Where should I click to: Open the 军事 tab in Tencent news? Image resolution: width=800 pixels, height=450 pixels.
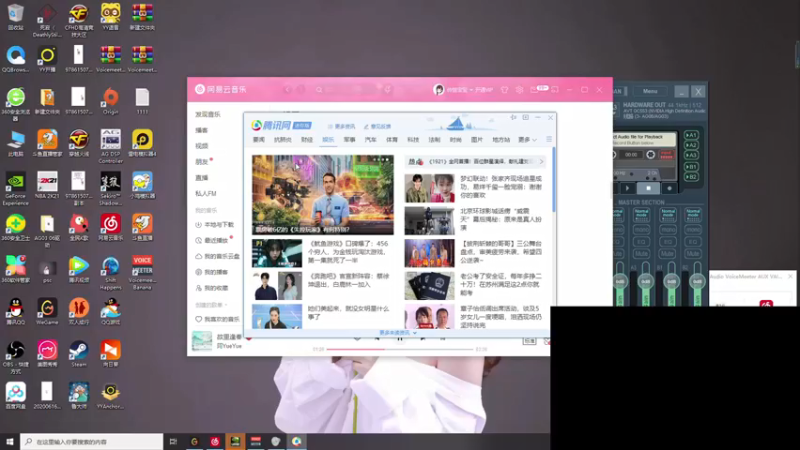pos(349,139)
